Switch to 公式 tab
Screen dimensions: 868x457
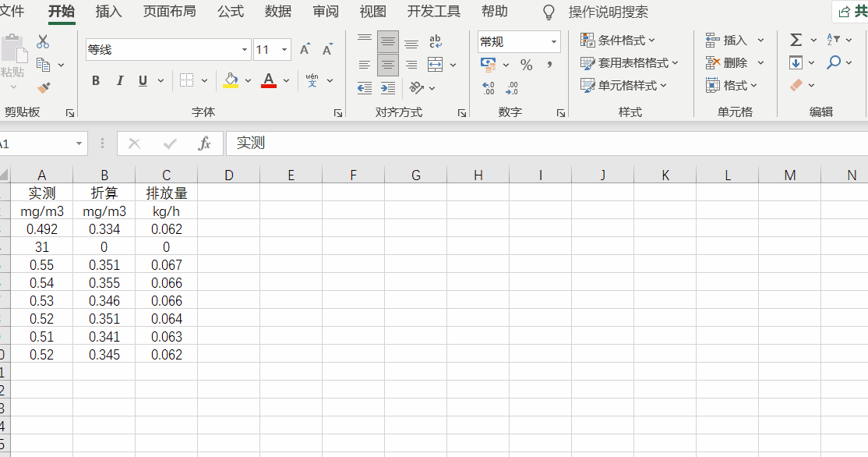point(231,12)
